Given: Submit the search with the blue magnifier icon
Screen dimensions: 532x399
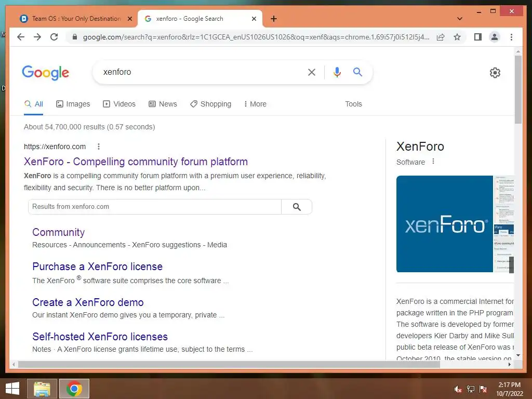Looking at the screenshot, I should 357,72.
